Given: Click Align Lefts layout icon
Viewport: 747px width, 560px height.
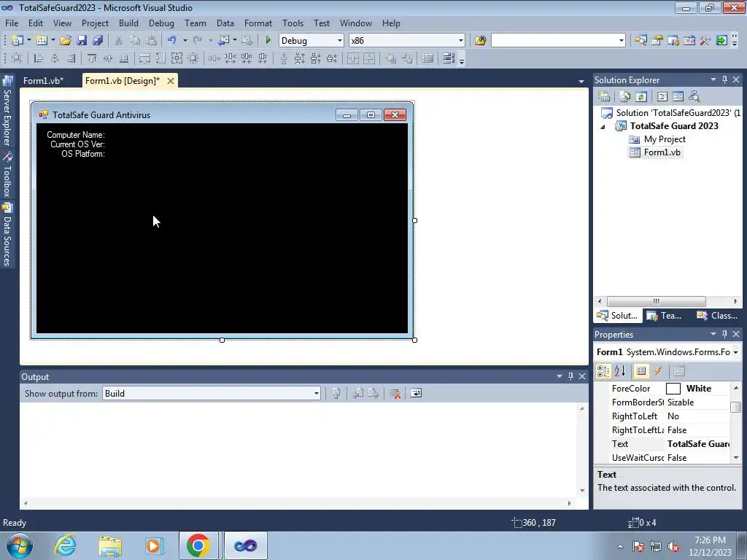Looking at the screenshot, I should (39, 58).
